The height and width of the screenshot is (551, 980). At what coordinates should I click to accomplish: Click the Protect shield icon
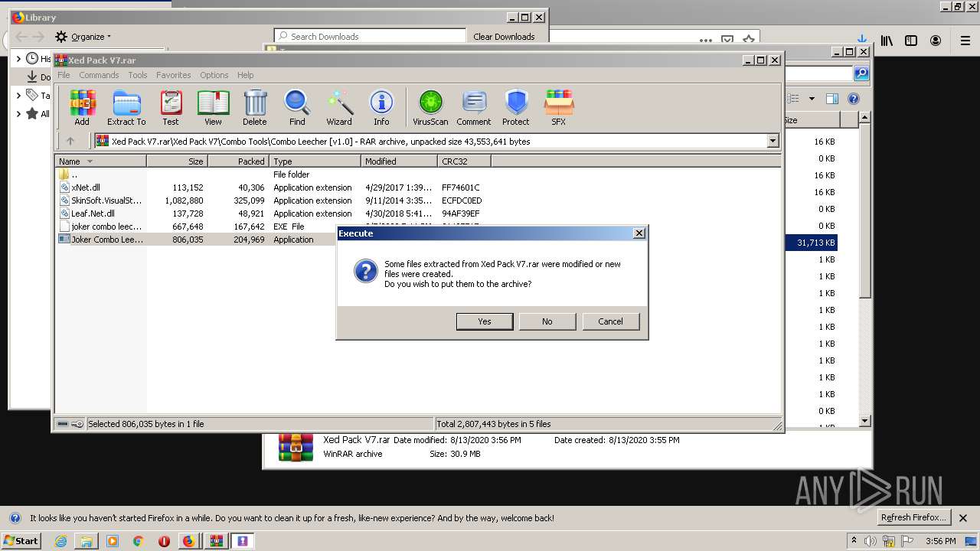[x=516, y=107]
